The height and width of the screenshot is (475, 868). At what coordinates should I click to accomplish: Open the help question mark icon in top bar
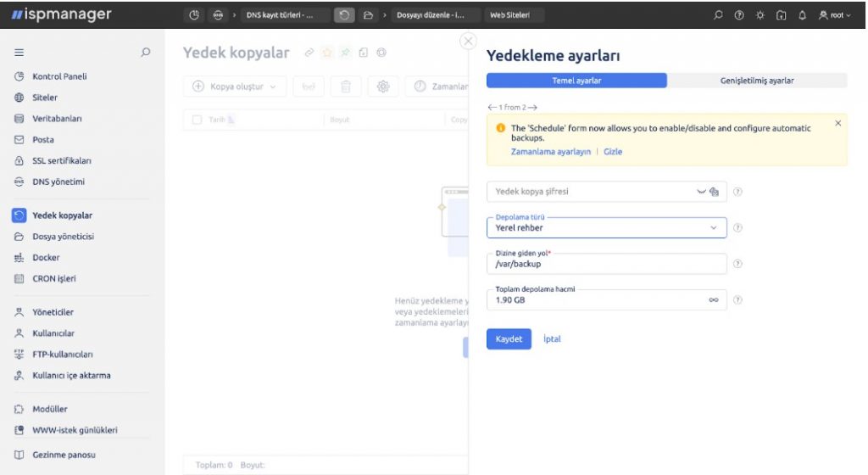coord(739,15)
